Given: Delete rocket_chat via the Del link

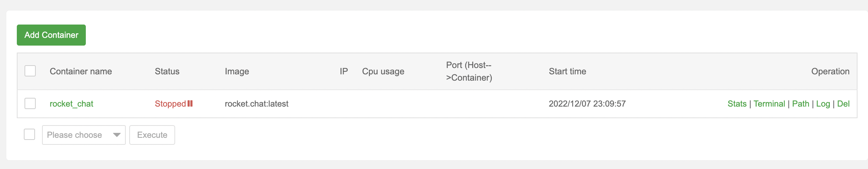Looking at the screenshot, I should pos(843,104).
